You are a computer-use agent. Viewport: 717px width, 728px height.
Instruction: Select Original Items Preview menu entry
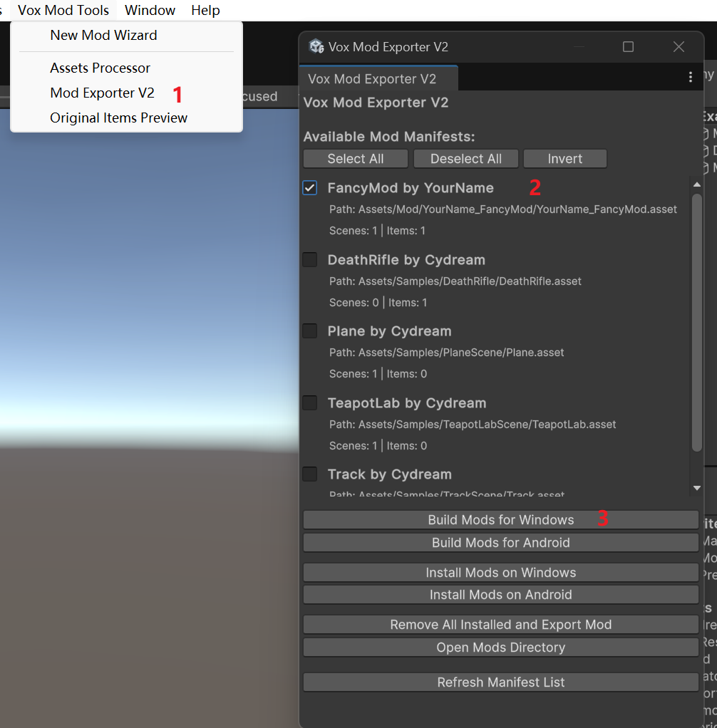point(118,118)
